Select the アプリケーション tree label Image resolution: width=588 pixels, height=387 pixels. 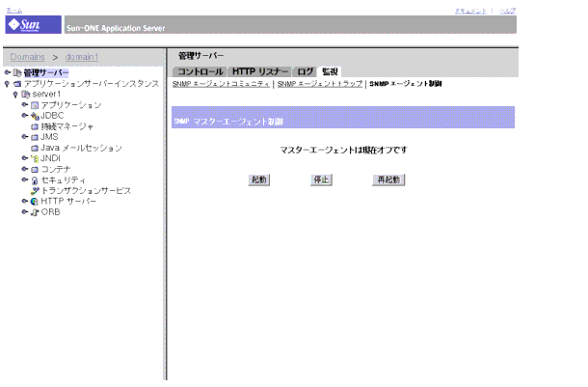coord(71,105)
